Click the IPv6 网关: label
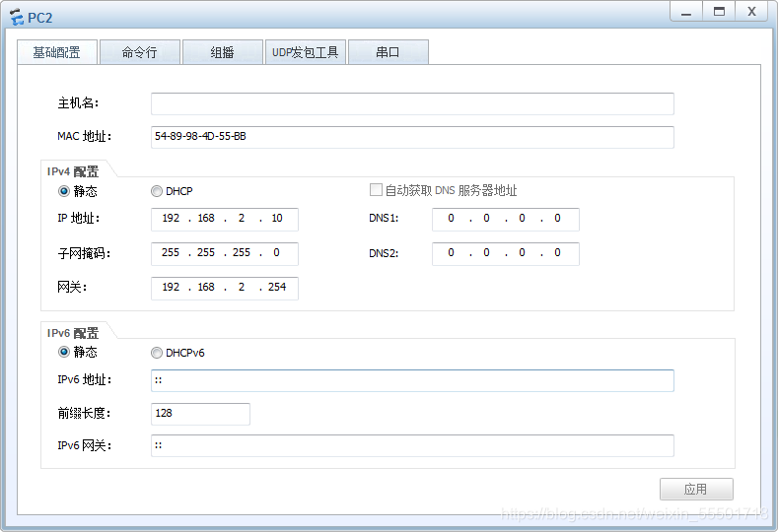Viewport: 778px width, 532px height. point(85,445)
